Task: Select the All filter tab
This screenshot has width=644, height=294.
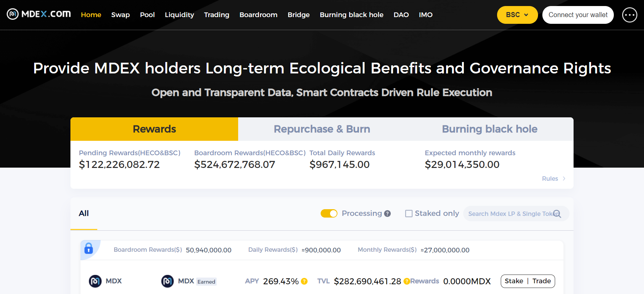Action: [84, 214]
